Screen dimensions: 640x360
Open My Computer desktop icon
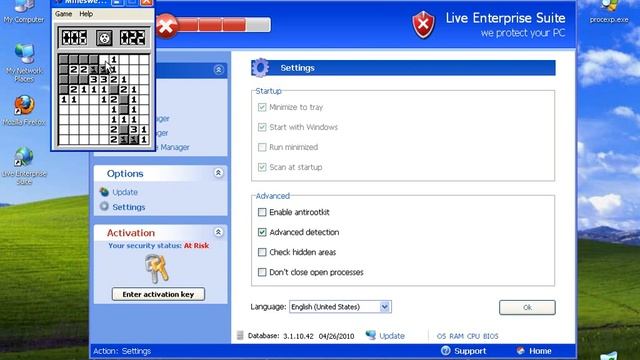[x=24, y=11]
